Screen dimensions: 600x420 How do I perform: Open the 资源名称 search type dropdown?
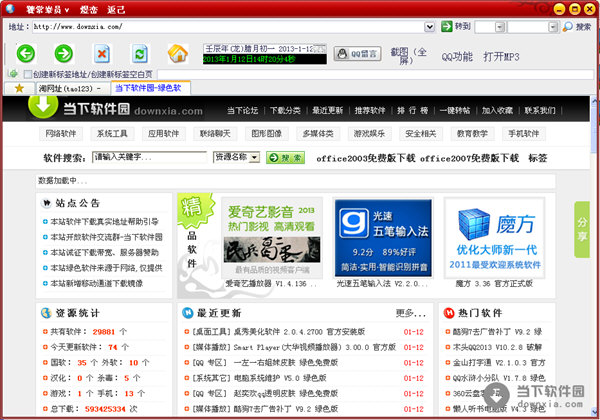point(254,157)
